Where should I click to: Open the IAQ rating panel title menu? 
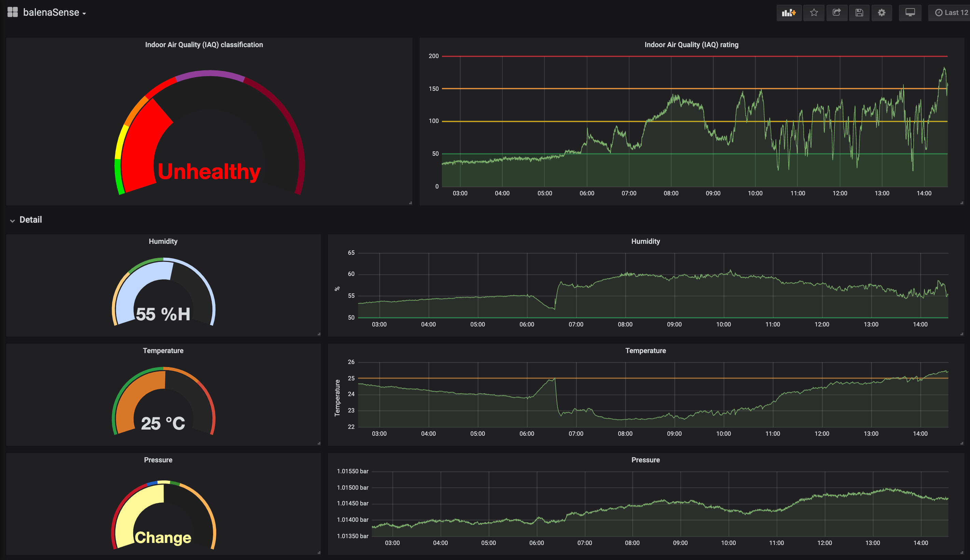691,45
